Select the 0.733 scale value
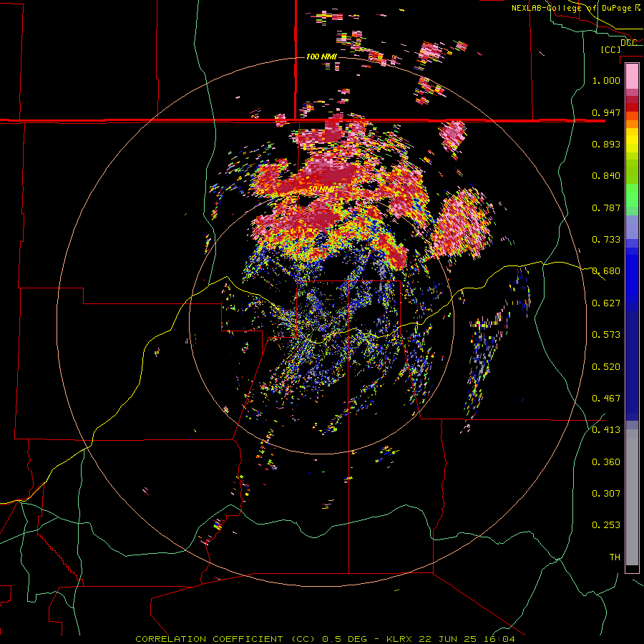The height and width of the screenshot is (644, 644). click(606, 240)
